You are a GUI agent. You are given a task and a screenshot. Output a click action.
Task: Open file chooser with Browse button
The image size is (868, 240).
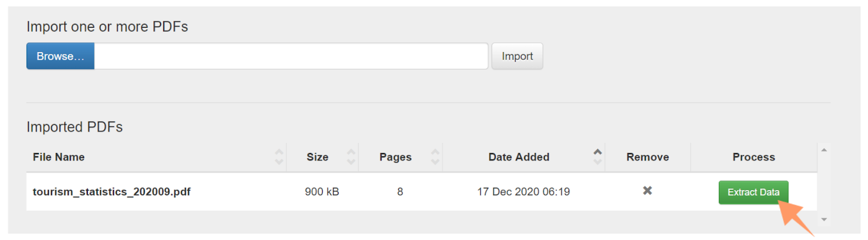click(x=60, y=56)
